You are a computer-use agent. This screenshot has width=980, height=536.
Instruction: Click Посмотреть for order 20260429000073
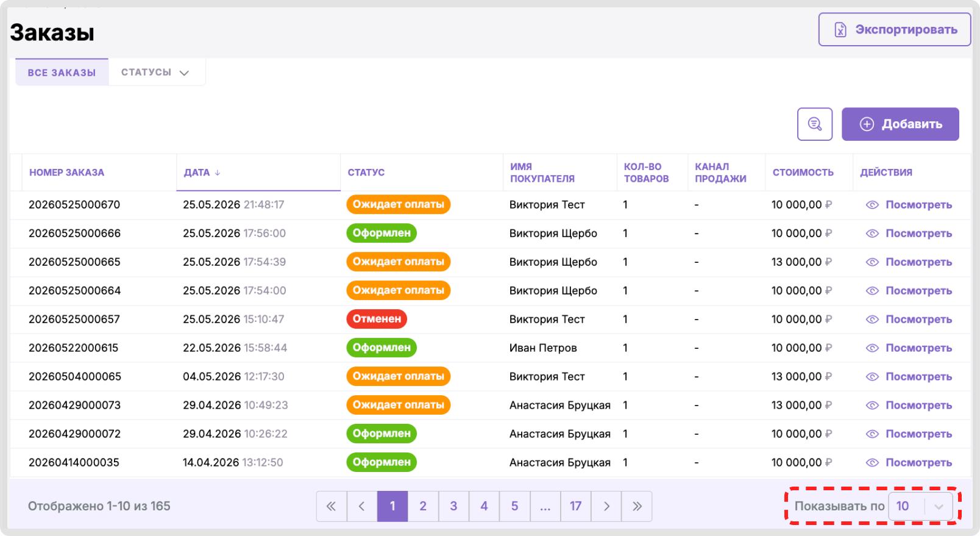pos(918,406)
